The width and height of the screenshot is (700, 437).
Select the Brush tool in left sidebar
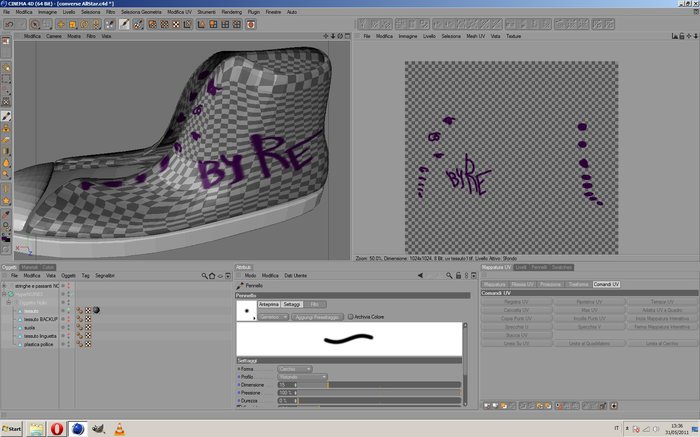point(6,117)
